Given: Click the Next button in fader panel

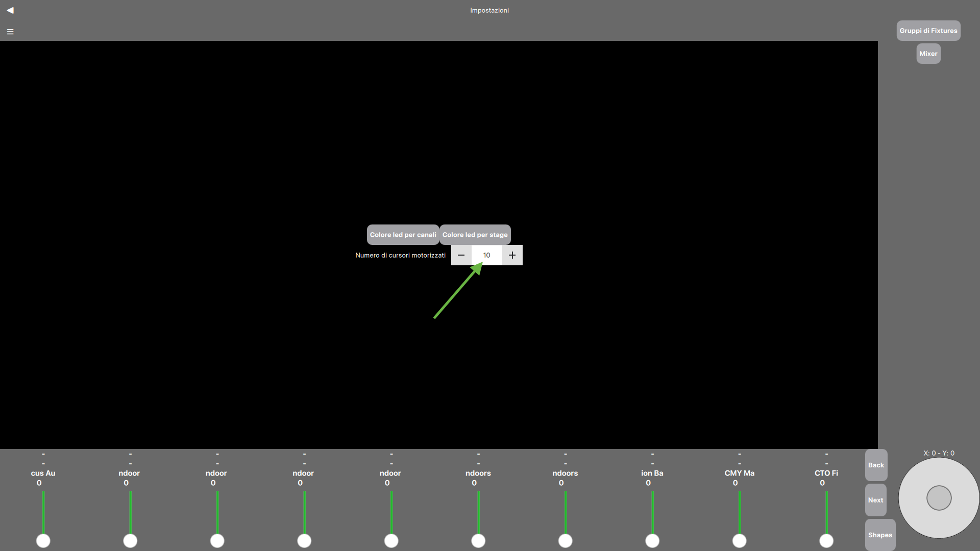Looking at the screenshot, I should click(875, 500).
